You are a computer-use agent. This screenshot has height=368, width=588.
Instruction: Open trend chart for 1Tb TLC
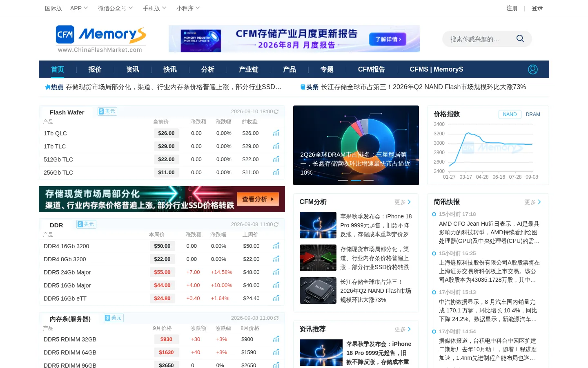(276, 146)
